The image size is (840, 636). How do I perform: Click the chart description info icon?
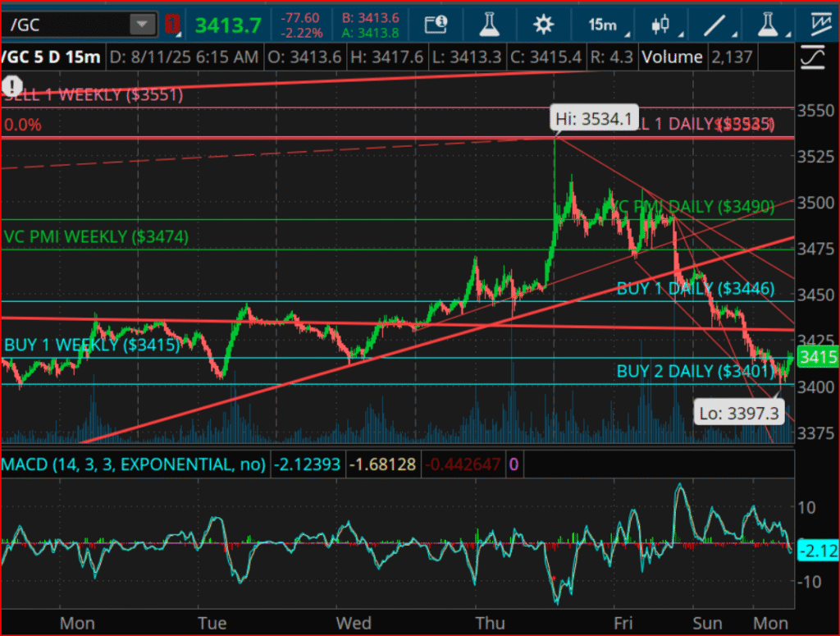click(x=436, y=24)
